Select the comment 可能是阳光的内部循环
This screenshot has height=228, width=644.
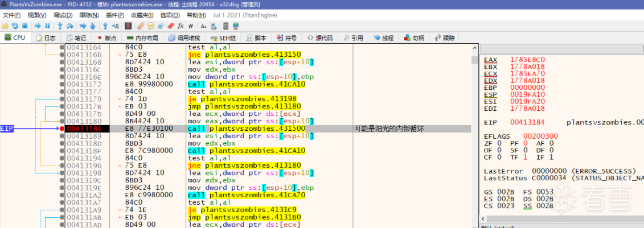(389, 128)
